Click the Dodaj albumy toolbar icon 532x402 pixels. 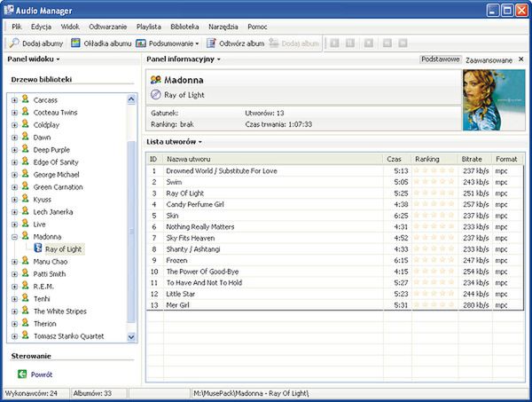click(15, 43)
